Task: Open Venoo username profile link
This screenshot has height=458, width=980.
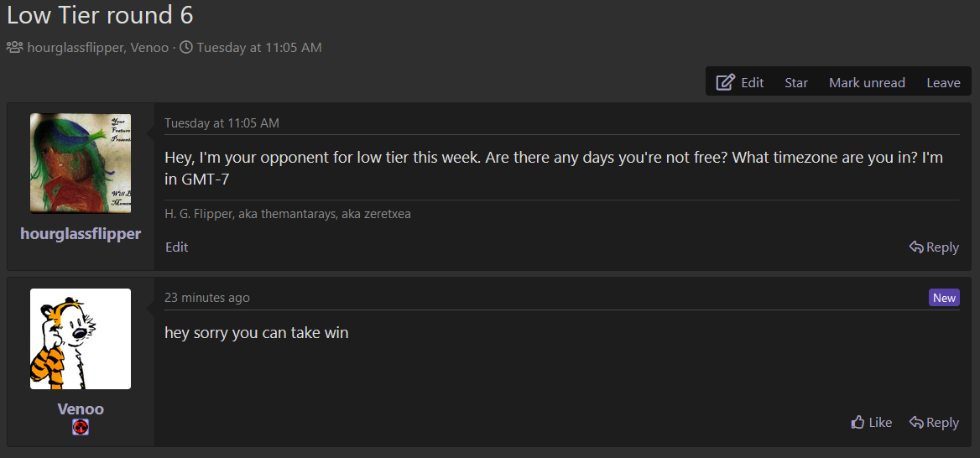Action: (x=81, y=409)
